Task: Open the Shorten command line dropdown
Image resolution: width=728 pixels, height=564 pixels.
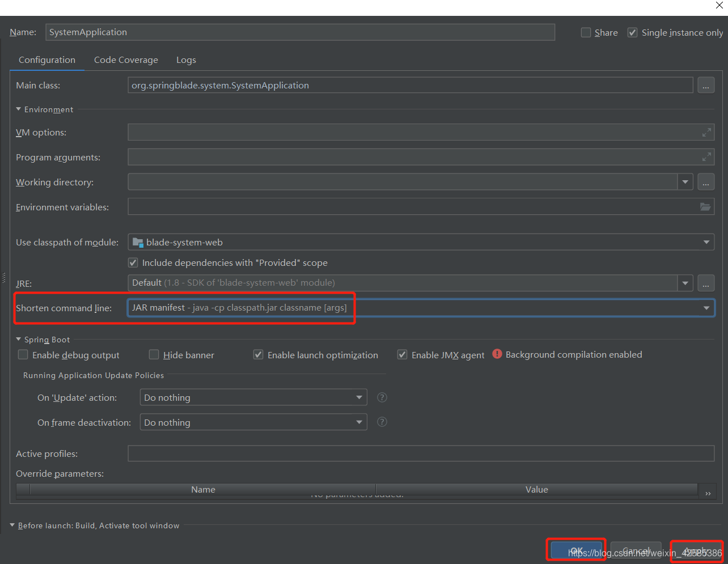Action: [x=706, y=308]
